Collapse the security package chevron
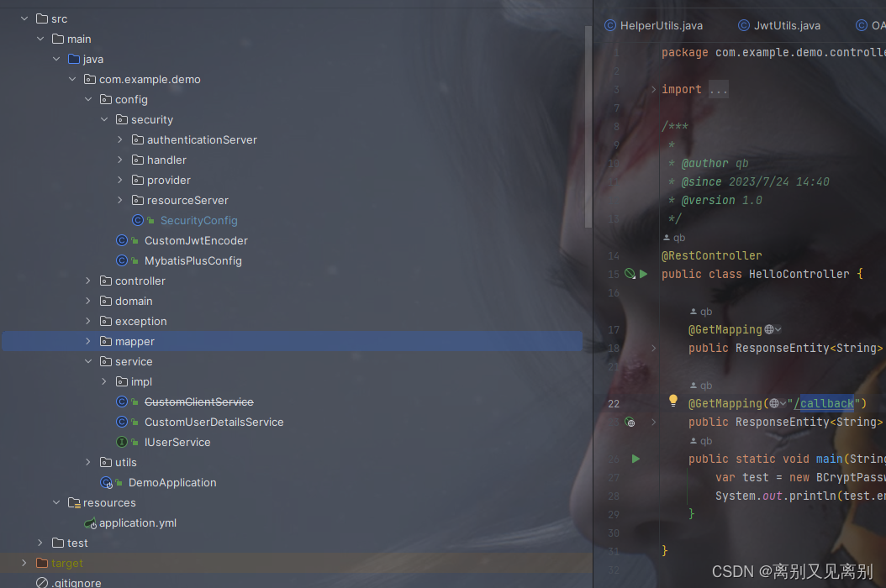This screenshot has height=588, width=886. point(104,119)
